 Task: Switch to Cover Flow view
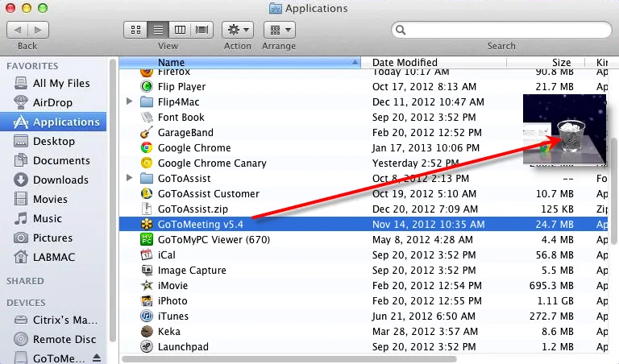[x=202, y=29]
